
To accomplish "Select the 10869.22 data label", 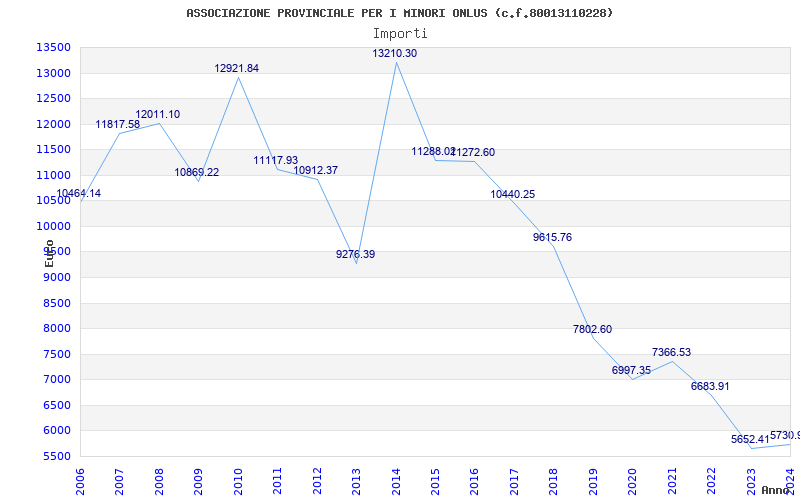I will click(196, 172).
